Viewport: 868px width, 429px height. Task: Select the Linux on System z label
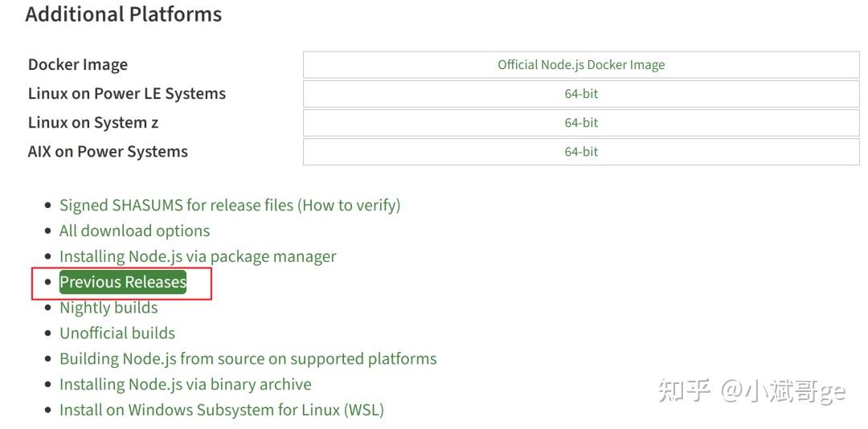pyautogui.click(x=93, y=123)
